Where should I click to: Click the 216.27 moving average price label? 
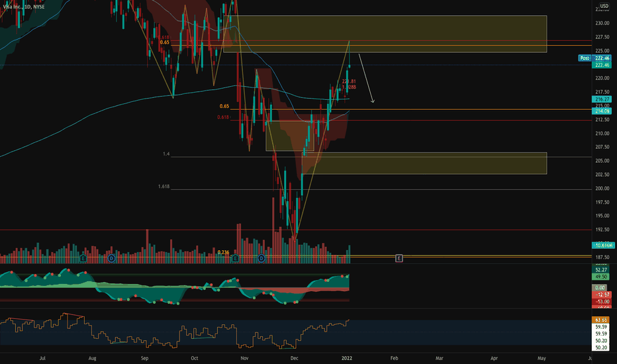[x=602, y=99]
